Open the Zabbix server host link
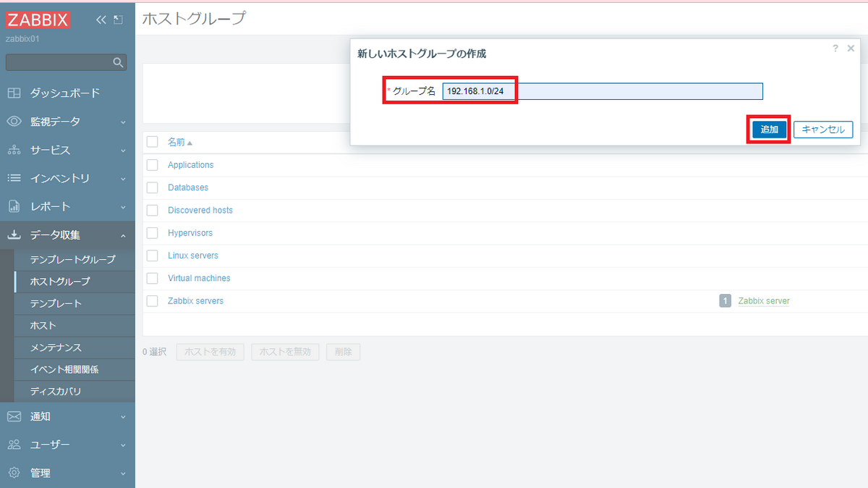Viewport: 868px width, 488px height. pyautogui.click(x=764, y=301)
